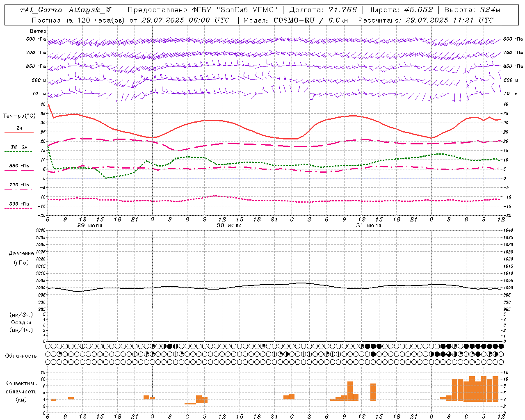
Task: Click the solid red line sample under 2м
Action: coord(18,132)
